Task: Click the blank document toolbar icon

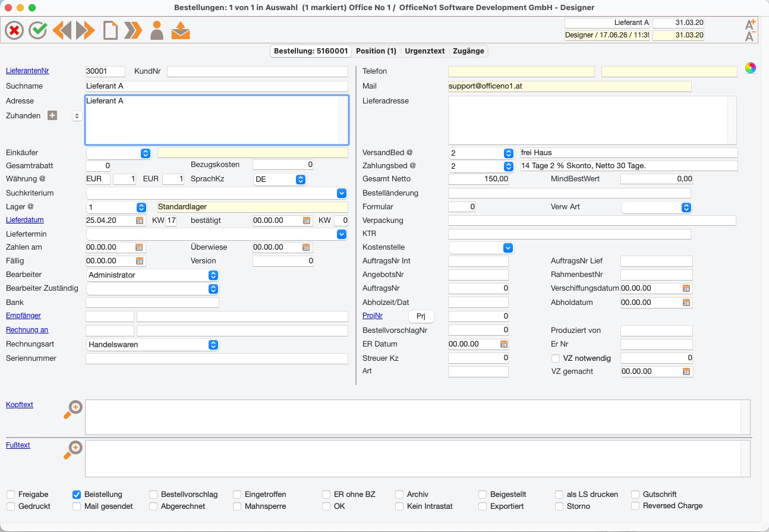Action: click(x=111, y=30)
